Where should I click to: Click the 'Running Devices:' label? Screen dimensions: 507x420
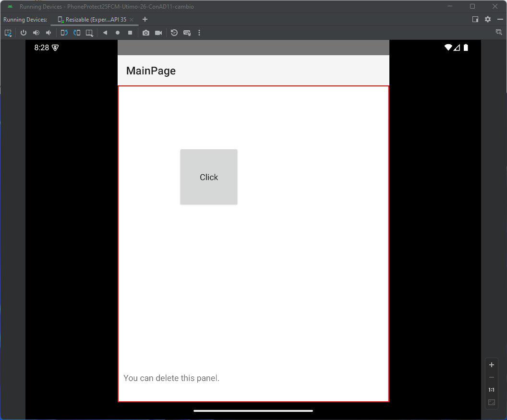(25, 19)
